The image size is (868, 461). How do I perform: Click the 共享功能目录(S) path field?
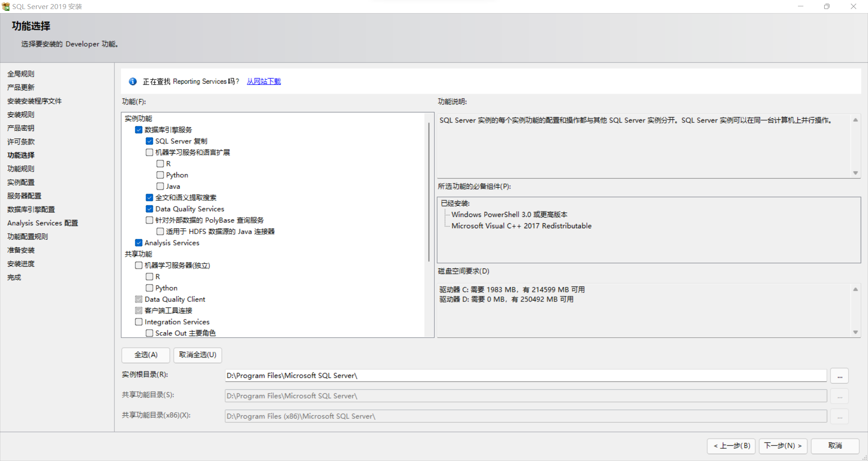[526, 396]
